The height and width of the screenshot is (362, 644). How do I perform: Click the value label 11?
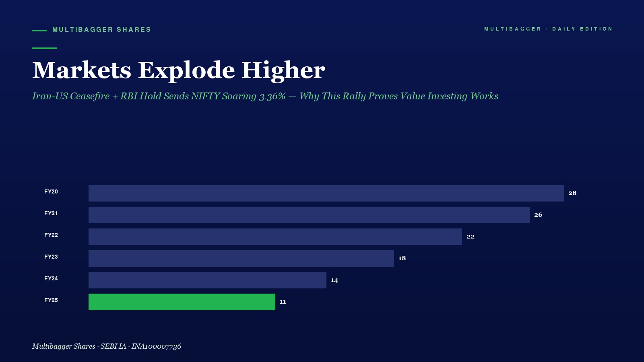click(x=283, y=302)
